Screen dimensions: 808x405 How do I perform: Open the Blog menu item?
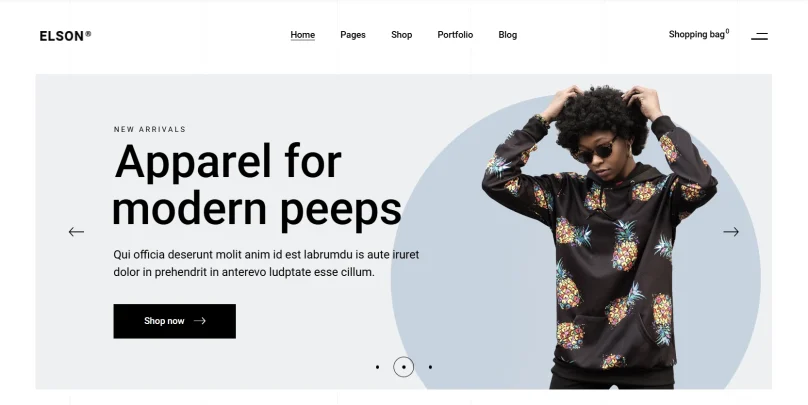click(508, 35)
